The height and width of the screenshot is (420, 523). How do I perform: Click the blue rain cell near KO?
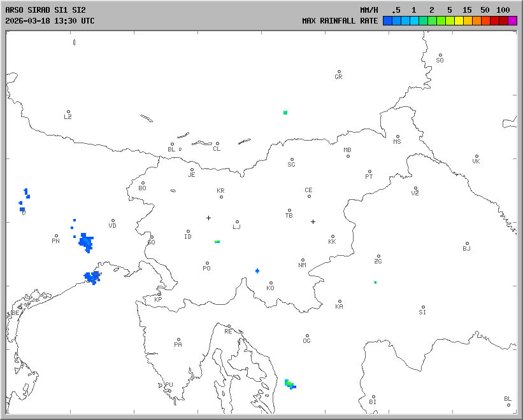pos(257,271)
